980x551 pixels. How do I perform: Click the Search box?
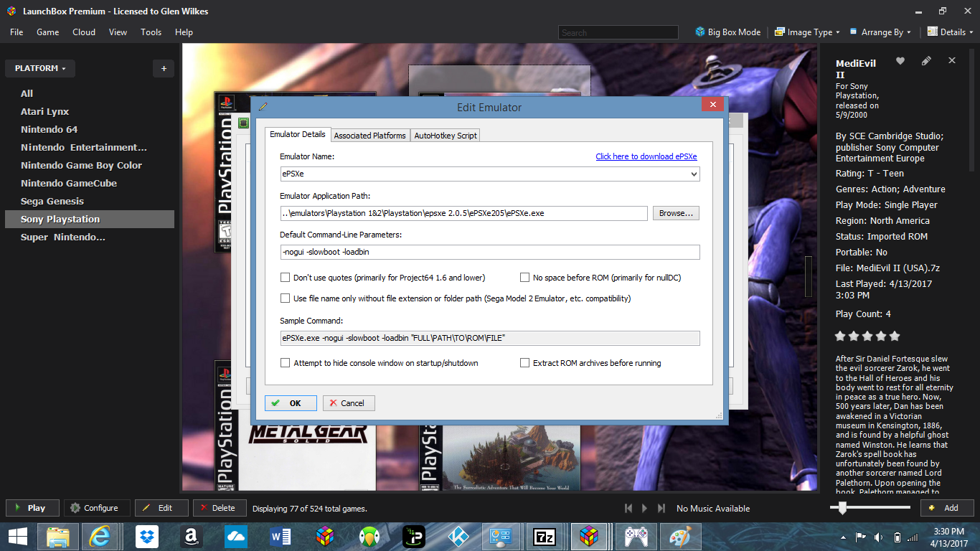point(618,32)
